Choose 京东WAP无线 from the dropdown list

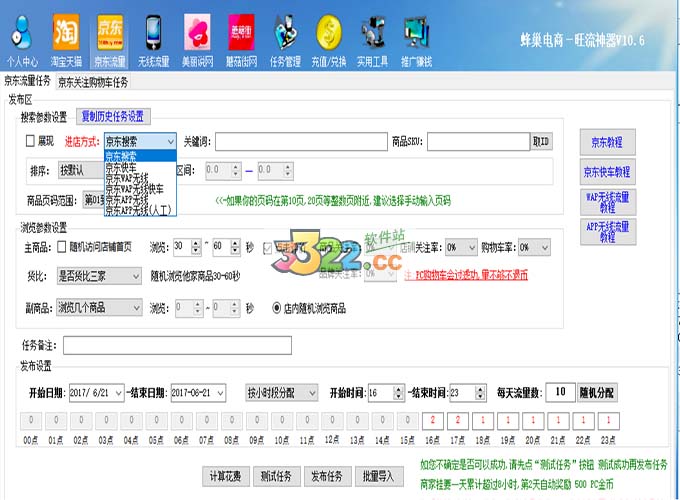click(x=140, y=178)
